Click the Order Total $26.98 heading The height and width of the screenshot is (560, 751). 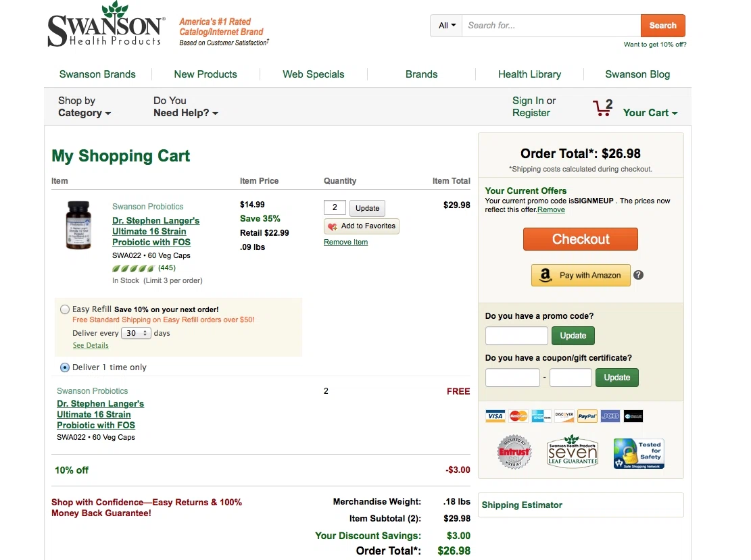pos(581,153)
